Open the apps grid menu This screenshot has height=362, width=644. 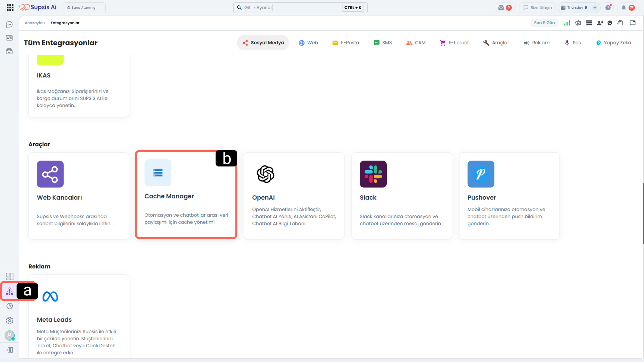(10, 8)
